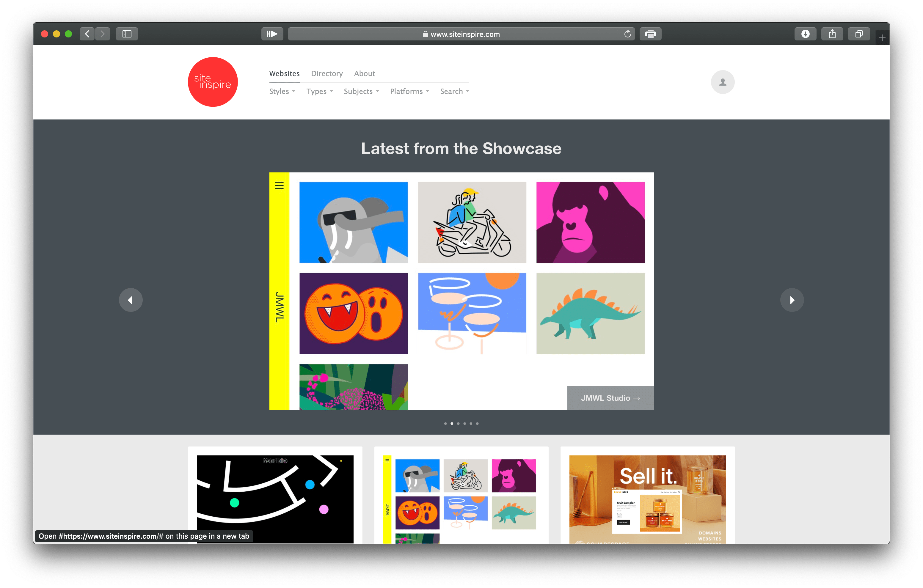Expand the Subjects dropdown
The height and width of the screenshot is (588, 923).
(x=361, y=91)
